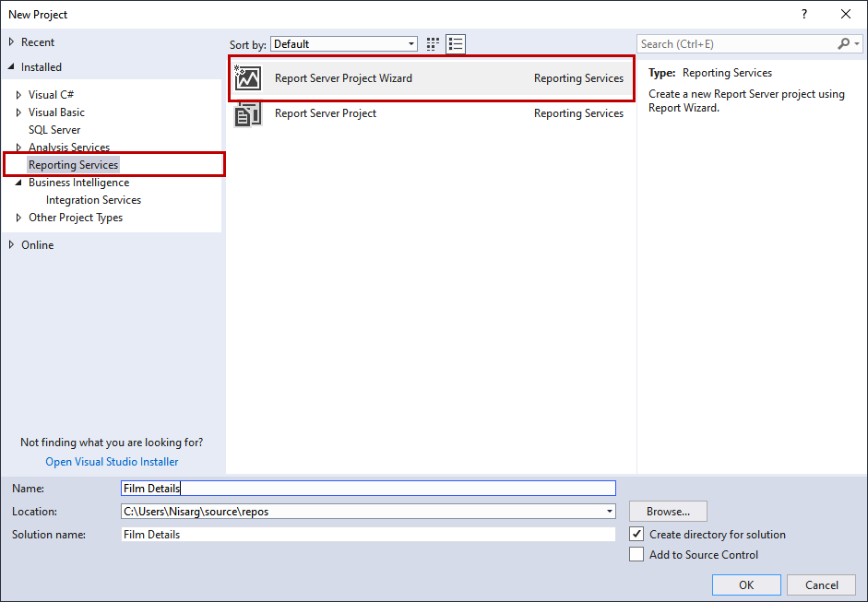Select the Report Server Project icon

(x=247, y=113)
